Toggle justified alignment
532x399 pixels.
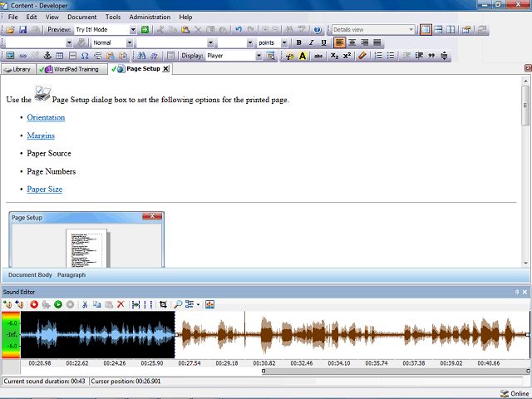coord(377,42)
